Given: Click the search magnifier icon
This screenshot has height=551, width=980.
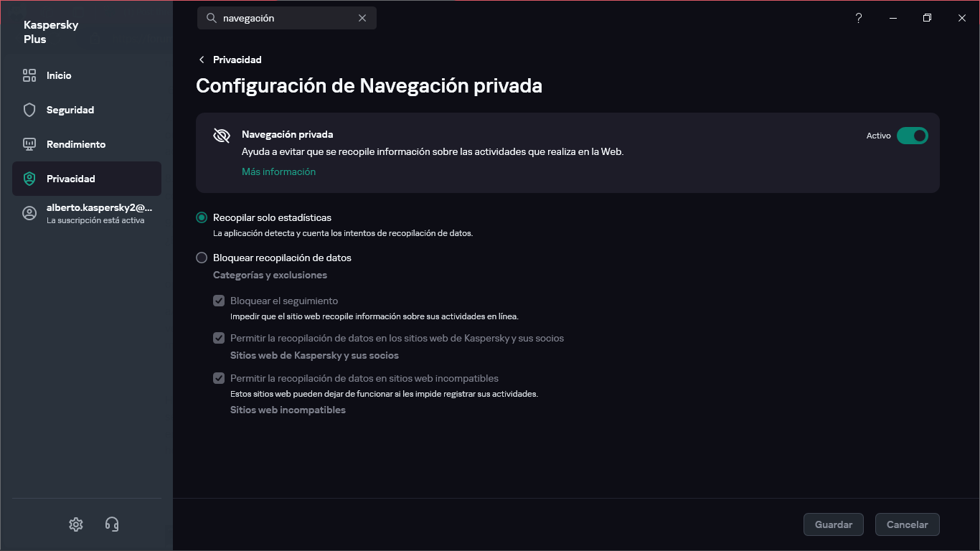Looking at the screenshot, I should 211,18.
